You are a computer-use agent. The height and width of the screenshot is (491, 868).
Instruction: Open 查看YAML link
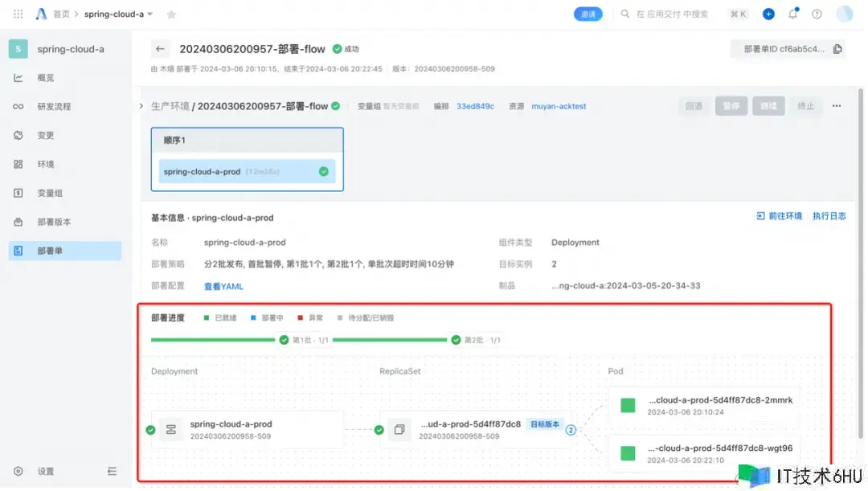tap(223, 286)
